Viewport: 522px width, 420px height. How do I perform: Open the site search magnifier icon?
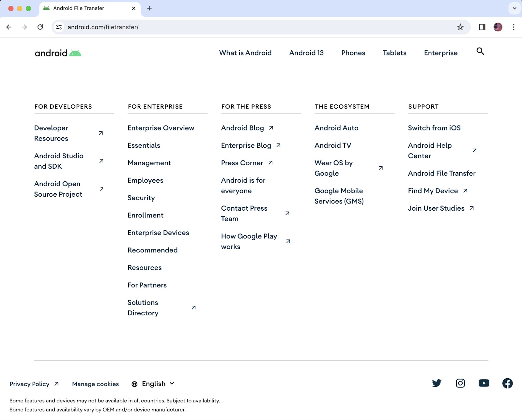coord(480,51)
